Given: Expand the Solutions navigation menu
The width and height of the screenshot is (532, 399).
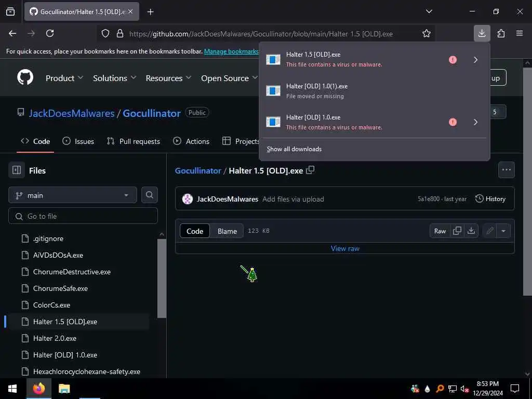Looking at the screenshot, I should (115, 78).
